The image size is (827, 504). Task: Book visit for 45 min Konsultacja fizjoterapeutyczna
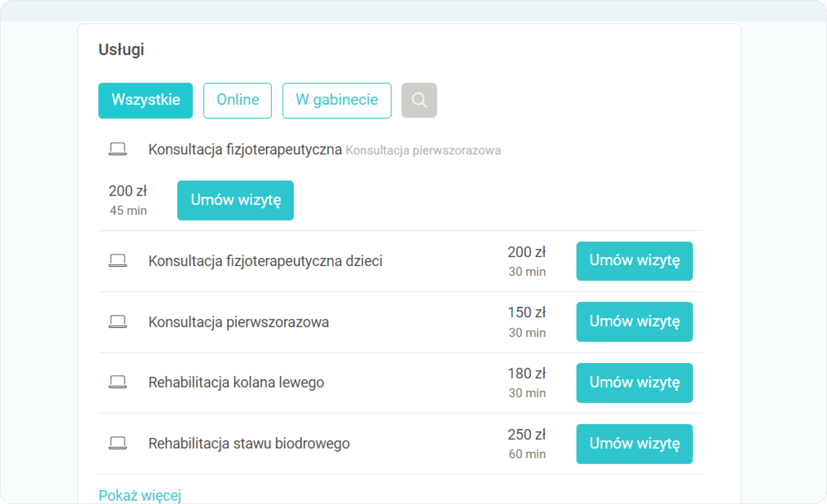coord(235,201)
